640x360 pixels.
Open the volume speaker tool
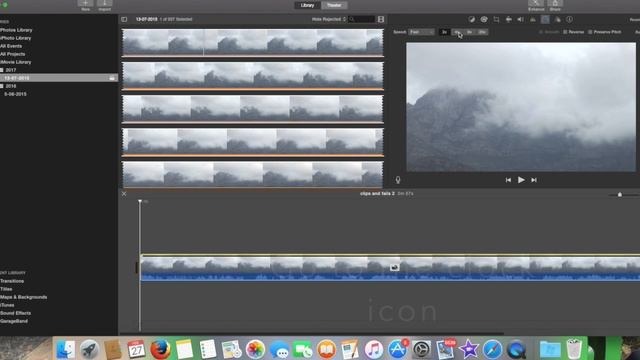pyautogui.click(x=520, y=19)
